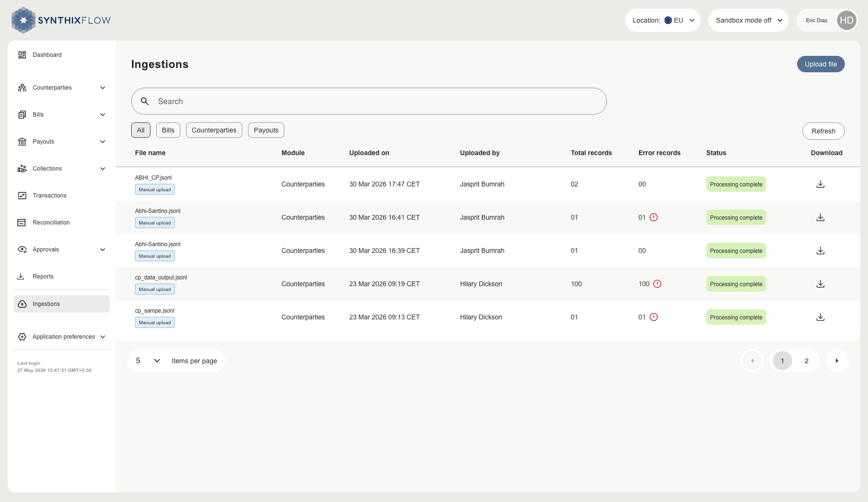The height and width of the screenshot is (502, 868).
Task: Click the Bills document icon
Action: (22, 115)
